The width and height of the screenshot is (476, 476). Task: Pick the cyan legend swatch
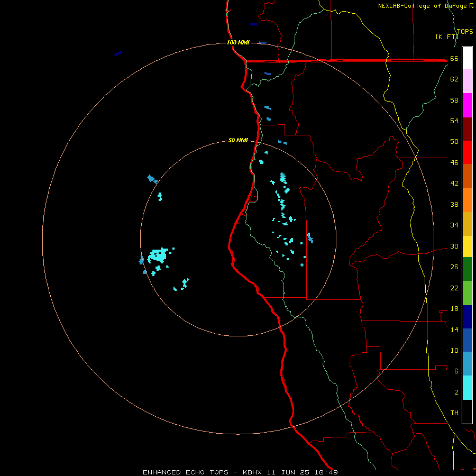coord(467,388)
